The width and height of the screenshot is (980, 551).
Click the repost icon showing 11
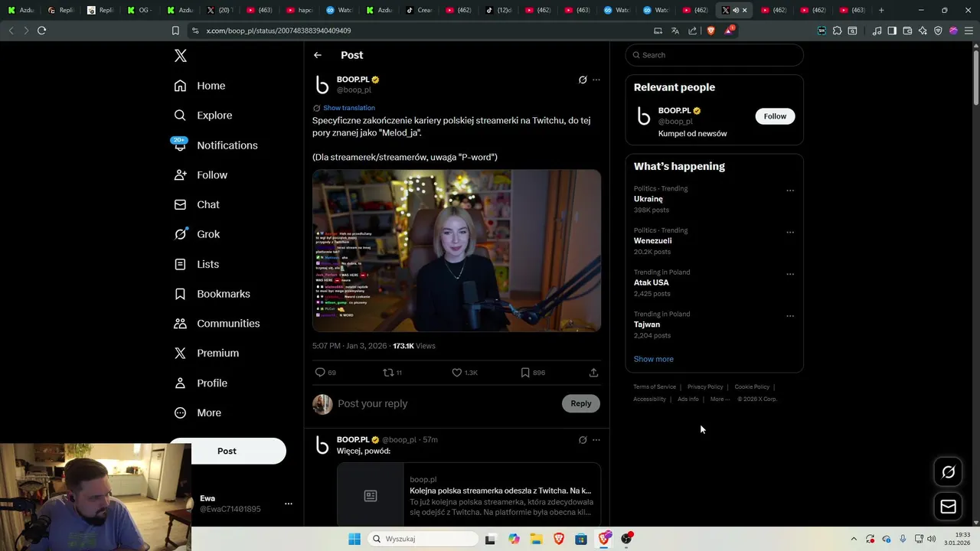point(388,373)
